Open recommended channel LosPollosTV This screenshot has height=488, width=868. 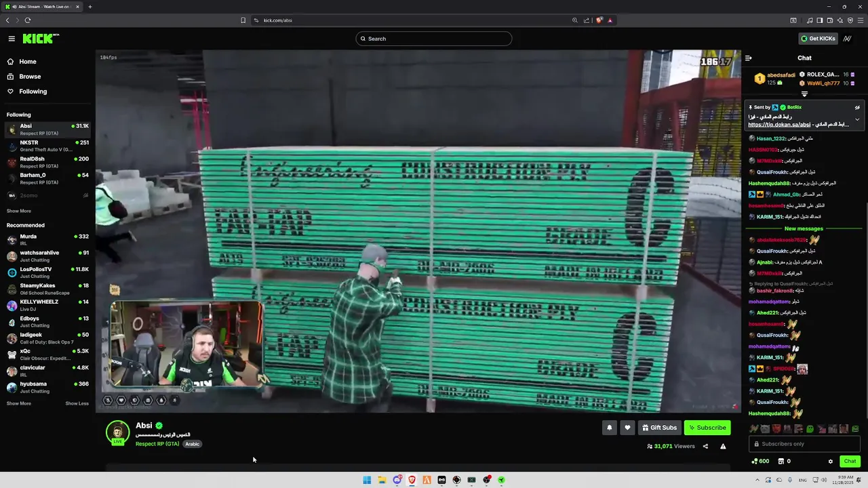coord(47,272)
